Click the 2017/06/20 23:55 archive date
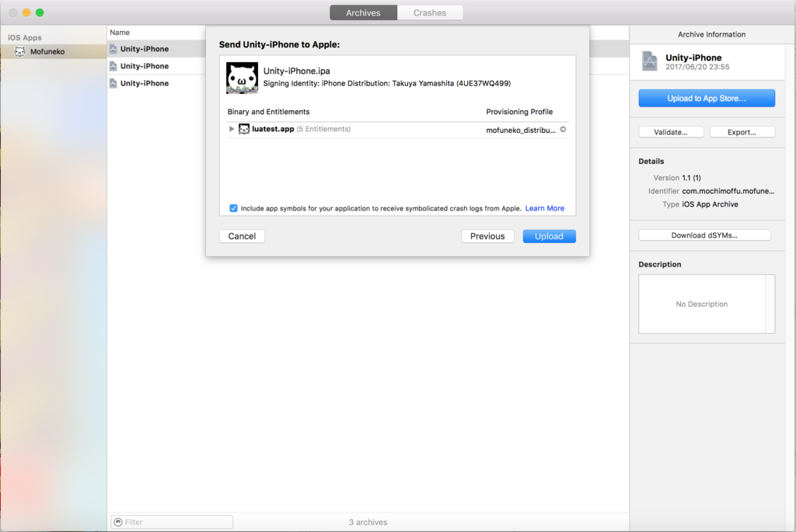This screenshot has width=796, height=532. pyautogui.click(x=697, y=67)
